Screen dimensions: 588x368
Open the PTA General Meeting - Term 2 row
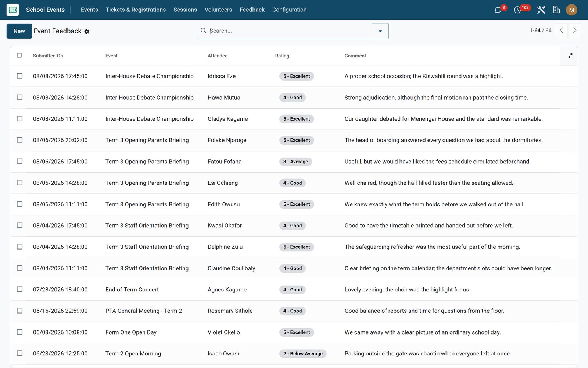[294, 311]
